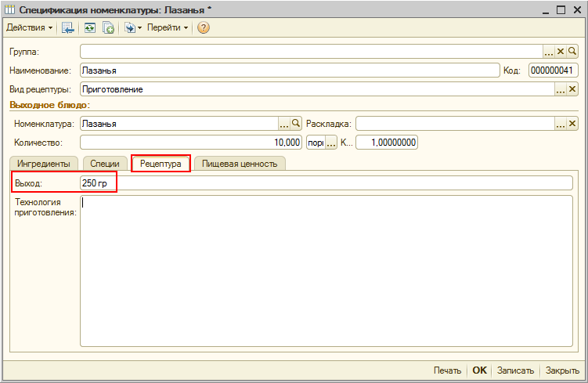Open dropdown arrow beside the input-based-on icon
Image resolution: width=588 pixels, height=383 pixels.
click(x=139, y=27)
